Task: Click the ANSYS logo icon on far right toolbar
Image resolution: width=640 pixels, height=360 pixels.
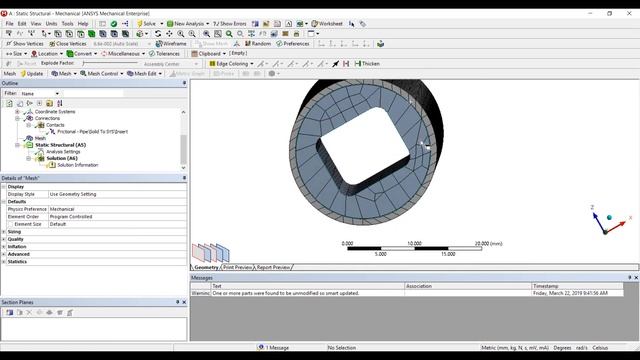Action: [380, 44]
